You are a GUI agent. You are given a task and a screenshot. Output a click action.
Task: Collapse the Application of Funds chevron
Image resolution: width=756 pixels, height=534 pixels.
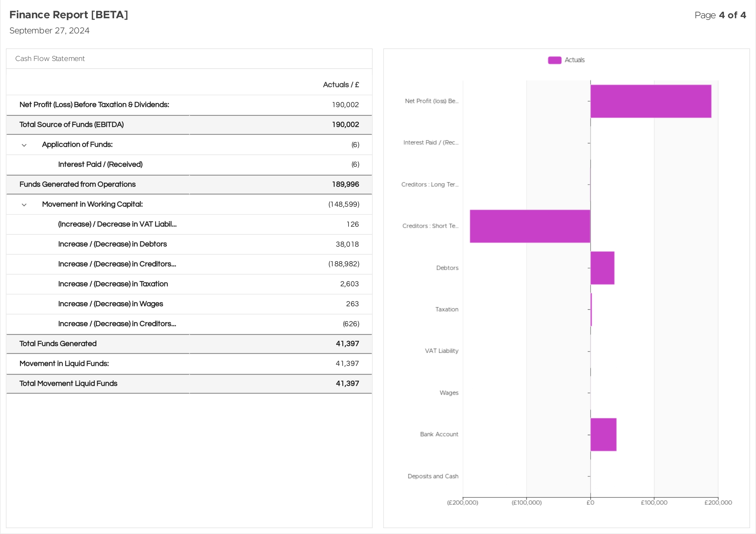24,145
